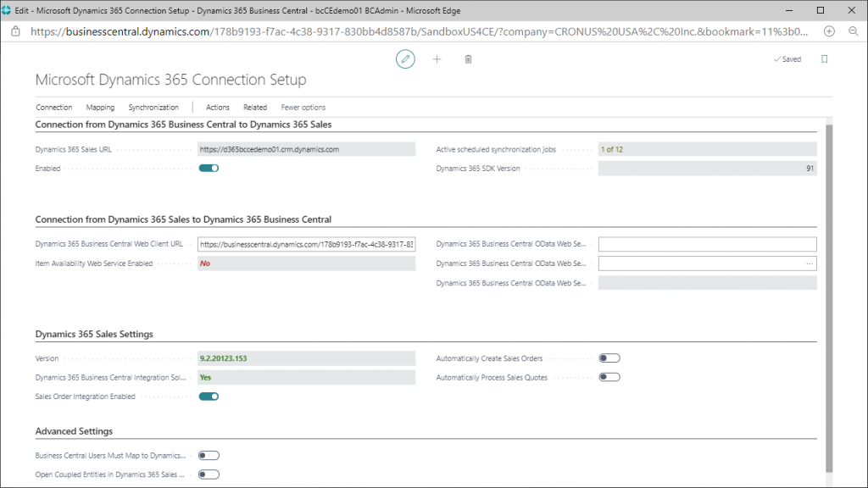Click the padlock site info icon

coord(15,31)
